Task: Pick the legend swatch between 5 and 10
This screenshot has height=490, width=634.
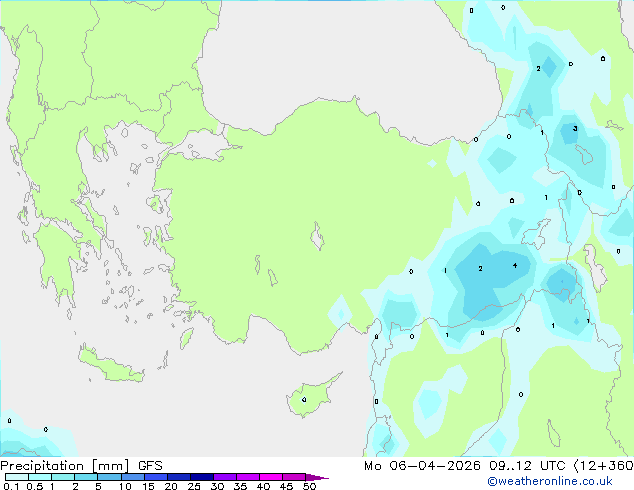Action: 110,477
